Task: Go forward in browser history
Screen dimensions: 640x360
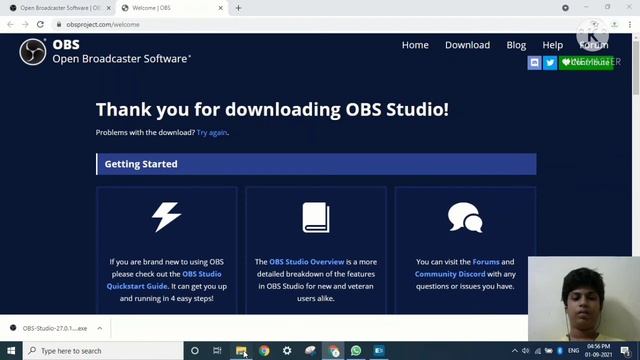Action: [x=25, y=24]
